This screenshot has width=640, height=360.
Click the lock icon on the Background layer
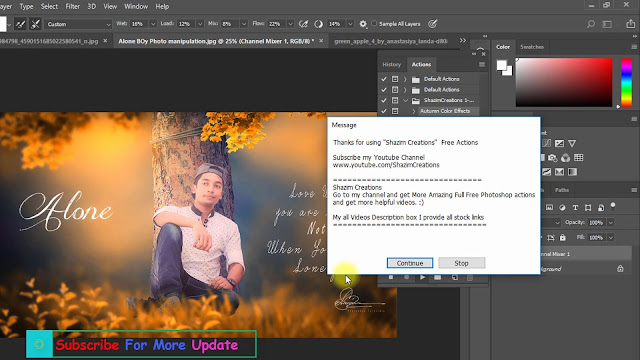[x=620, y=269]
